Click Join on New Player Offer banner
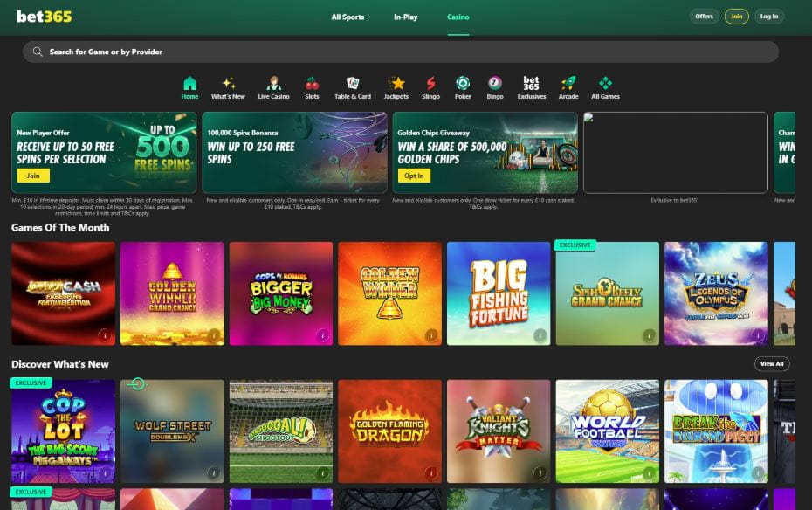The image size is (812, 510). 33,176
